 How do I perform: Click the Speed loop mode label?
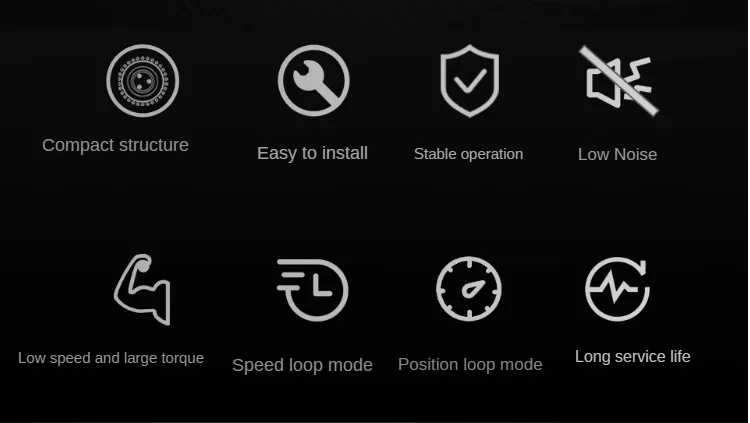302,365
